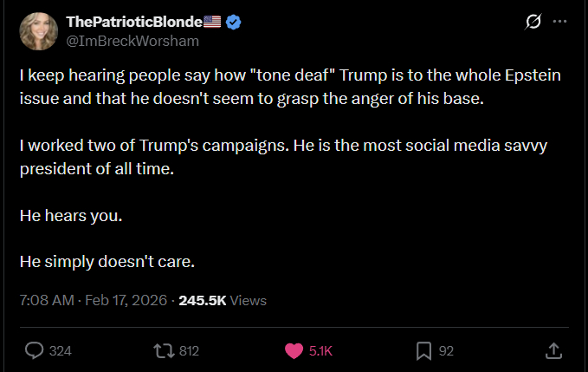Click the 5.1K likes count

pos(320,350)
